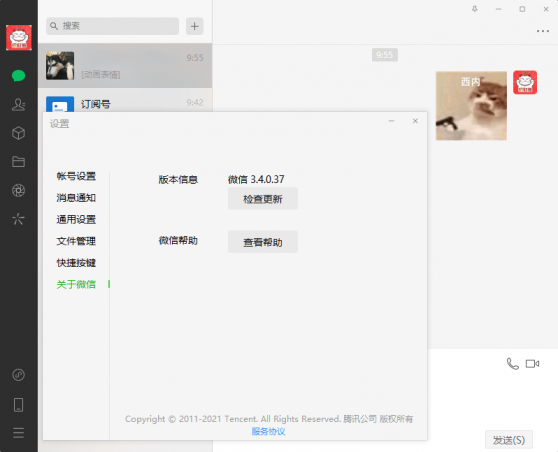Image resolution: width=558 pixels, height=452 pixels.
Task: Select the 快捷按键 settings tab
Action: [76, 263]
